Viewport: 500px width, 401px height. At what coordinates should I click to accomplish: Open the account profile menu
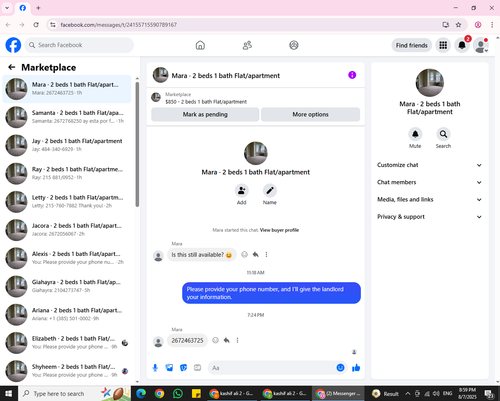[x=481, y=45]
